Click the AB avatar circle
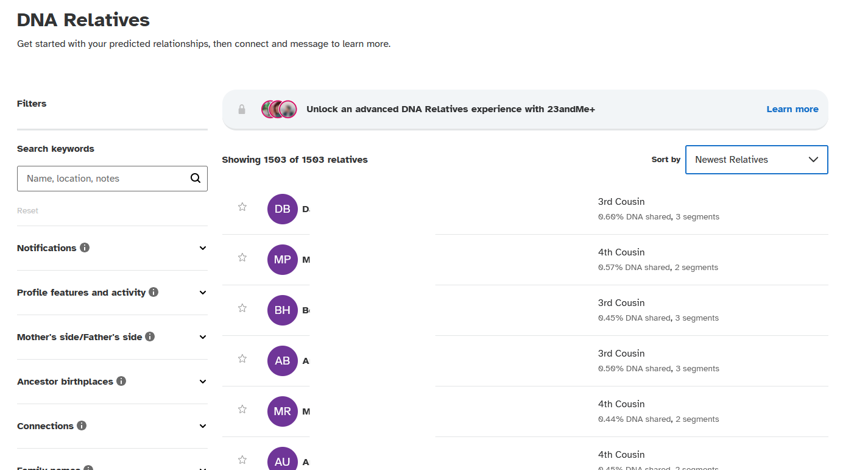 (283, 361)
